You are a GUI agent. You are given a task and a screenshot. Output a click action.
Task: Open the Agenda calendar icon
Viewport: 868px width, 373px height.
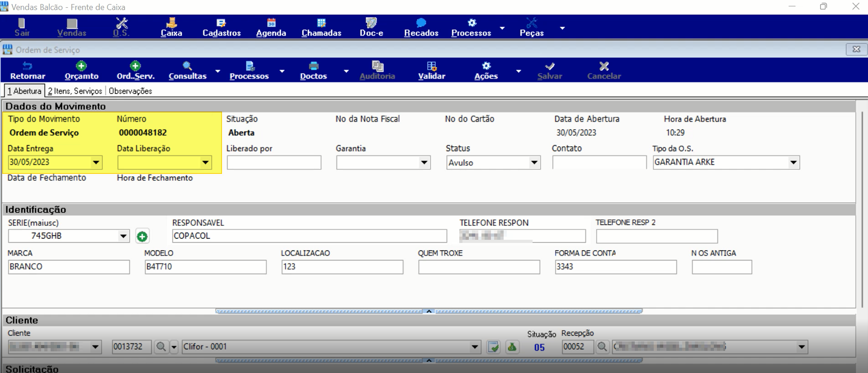[x=271, y=23]
